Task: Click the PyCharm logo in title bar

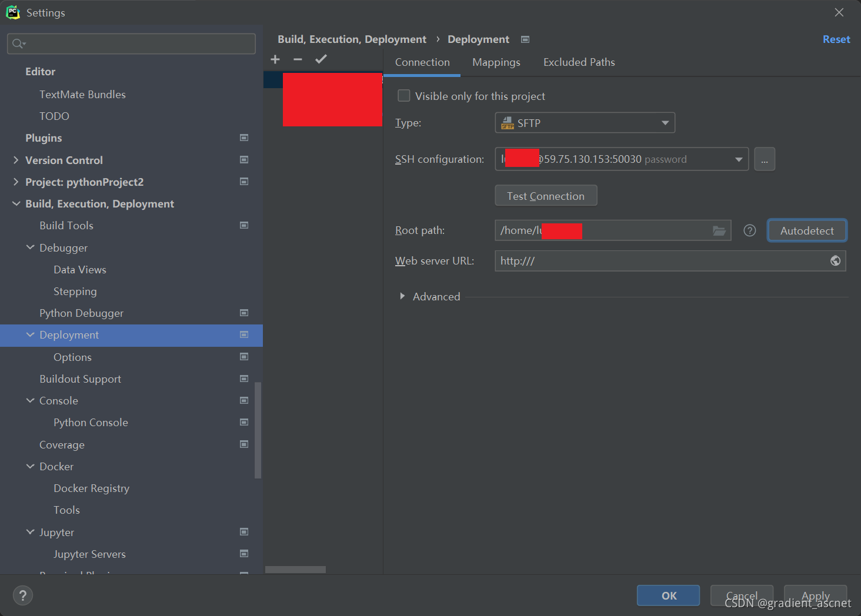Action: coord(12,12)
